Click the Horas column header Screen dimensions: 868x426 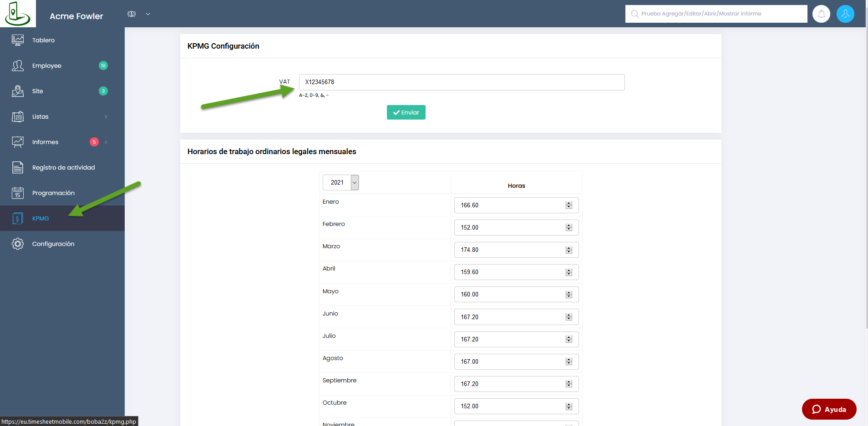pos(516,185)
